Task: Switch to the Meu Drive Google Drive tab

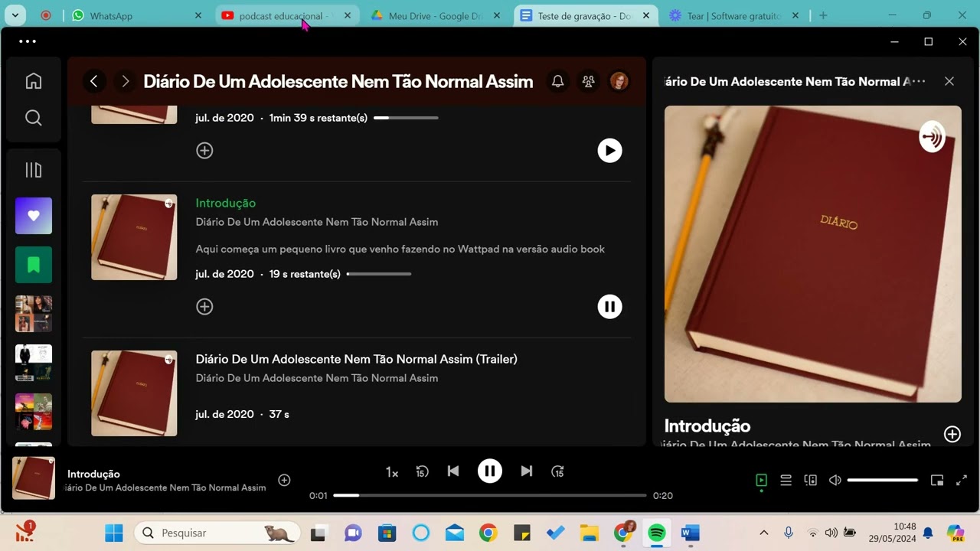Action: pyautogui.click(x=436, y=15)
